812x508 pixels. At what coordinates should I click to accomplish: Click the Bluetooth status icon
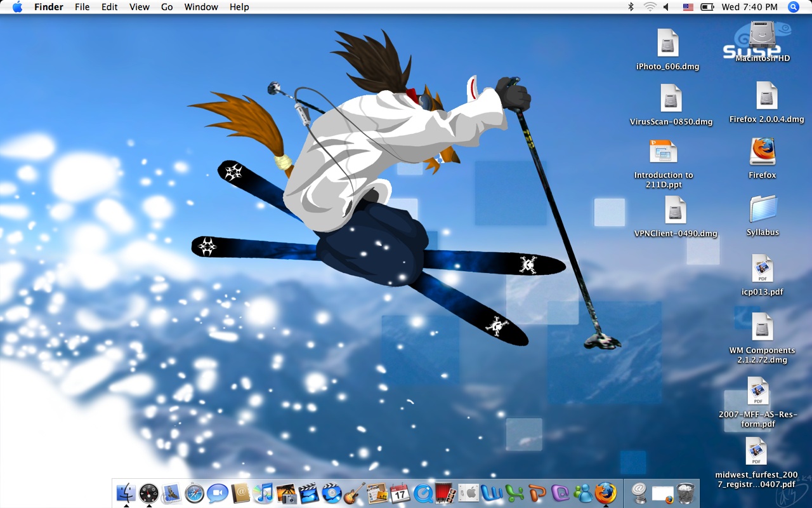point(631,7)
